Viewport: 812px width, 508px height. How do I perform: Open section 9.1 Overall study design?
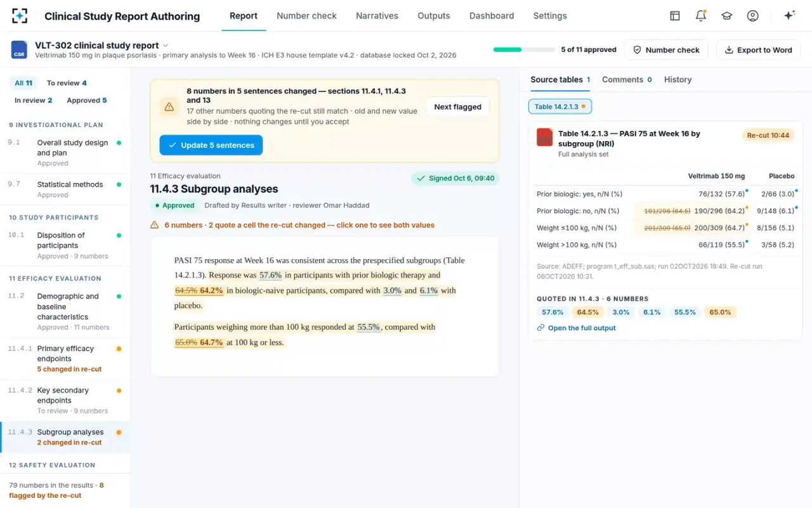tap(65, 152)
